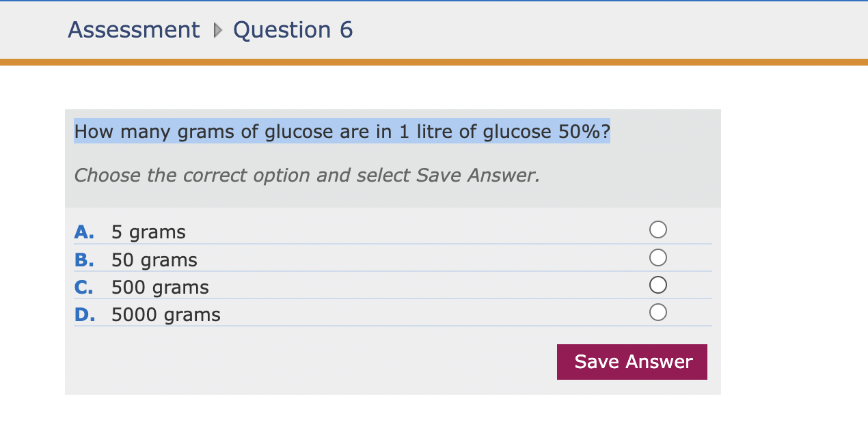
Task: Click the Question 6 breadcrumb title
Action: [293, 30]
